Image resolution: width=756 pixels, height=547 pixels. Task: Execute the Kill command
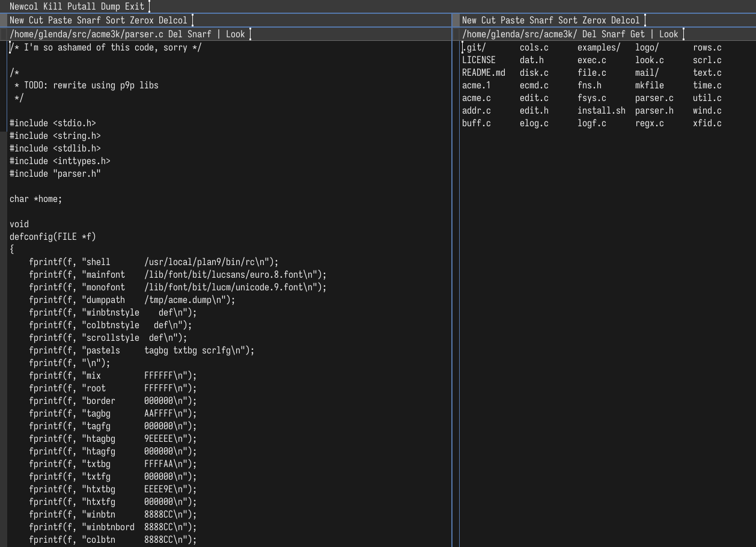coord(53,7)
